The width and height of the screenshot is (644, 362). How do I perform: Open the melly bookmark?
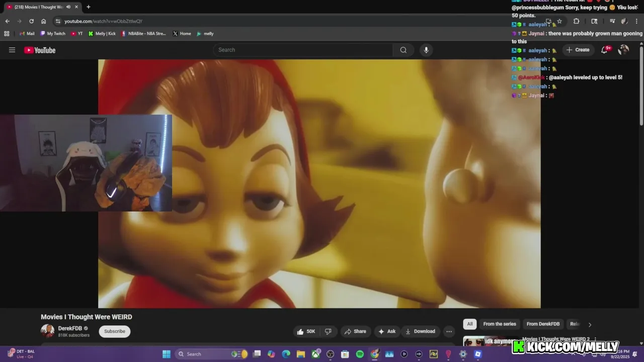(205, 34)
